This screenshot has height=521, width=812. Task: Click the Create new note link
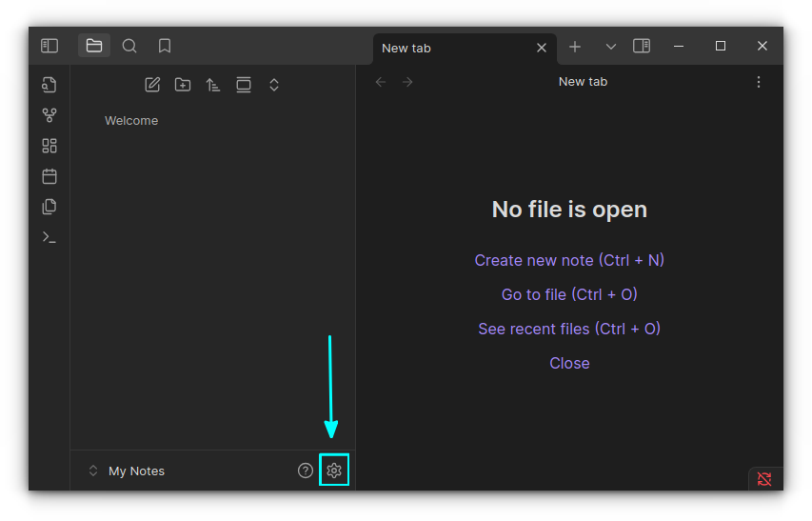(569, 260)
